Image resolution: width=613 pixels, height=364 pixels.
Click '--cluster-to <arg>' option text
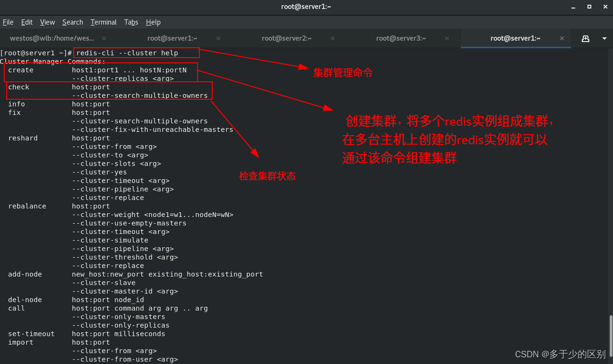point(110,155)
